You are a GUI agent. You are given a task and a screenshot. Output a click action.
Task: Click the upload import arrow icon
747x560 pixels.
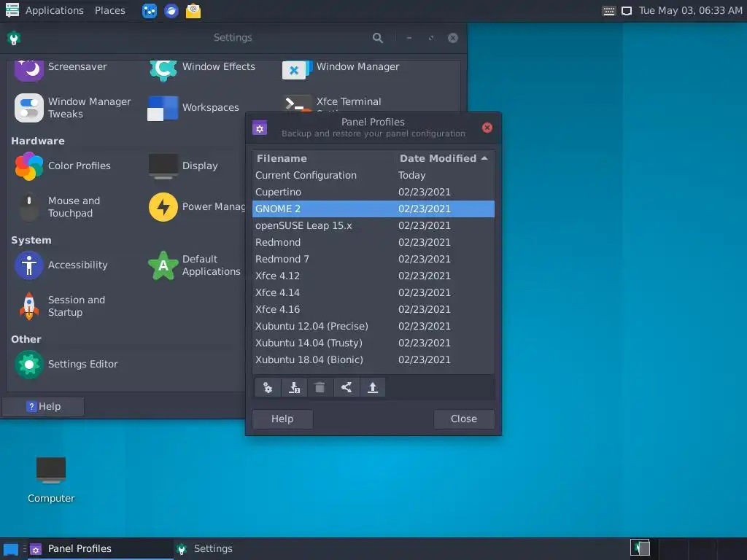373,388
